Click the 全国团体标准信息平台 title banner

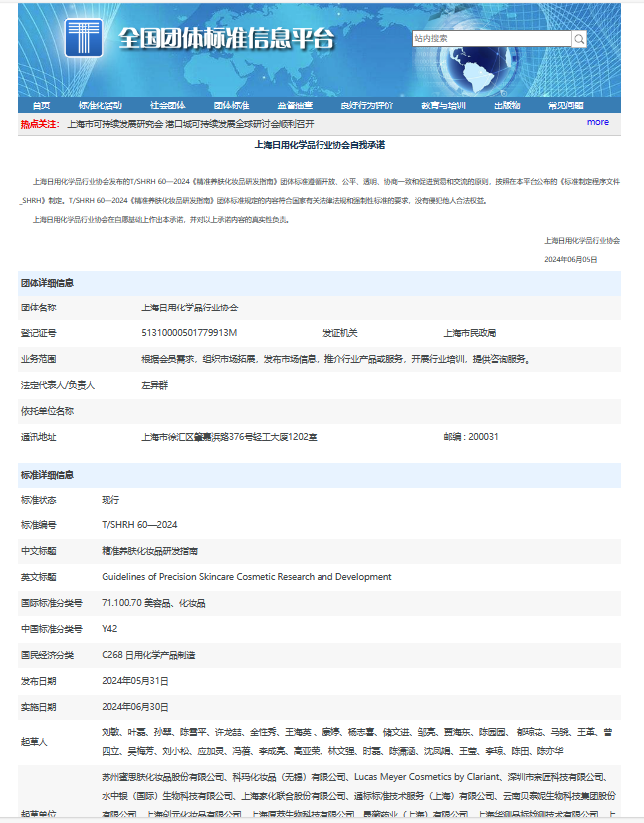tap(226, 38)
